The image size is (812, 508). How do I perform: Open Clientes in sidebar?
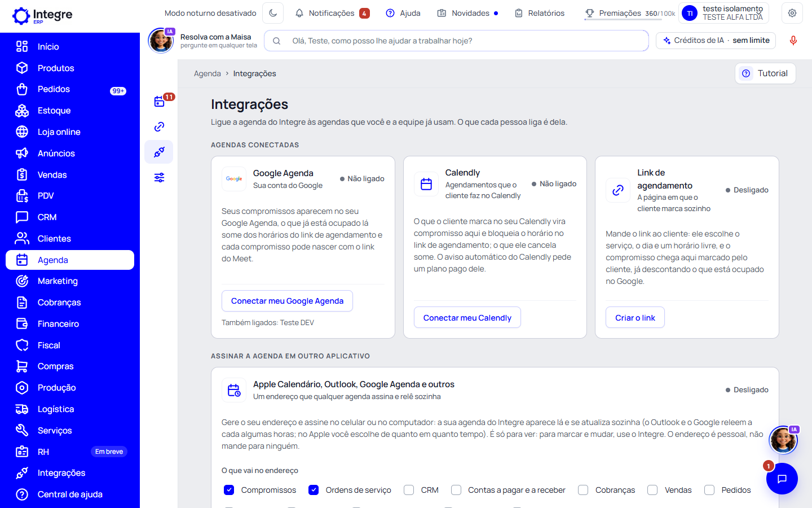(70, 239)
